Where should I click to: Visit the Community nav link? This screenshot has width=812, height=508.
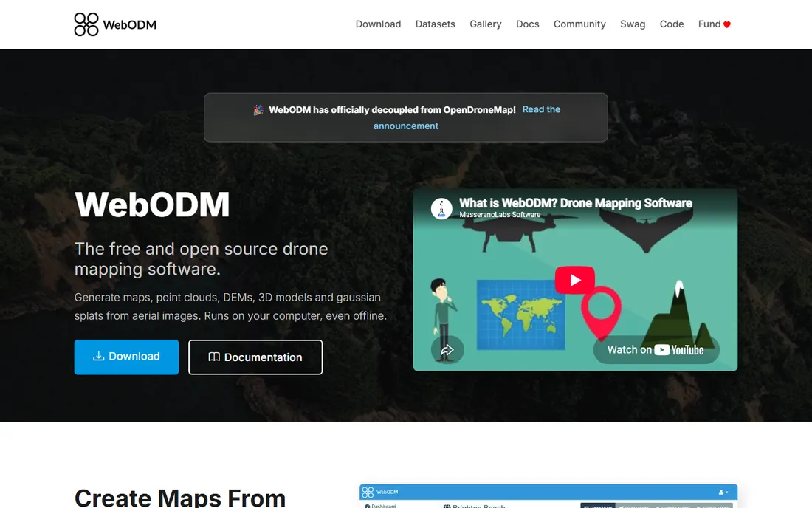coord(579,24)
